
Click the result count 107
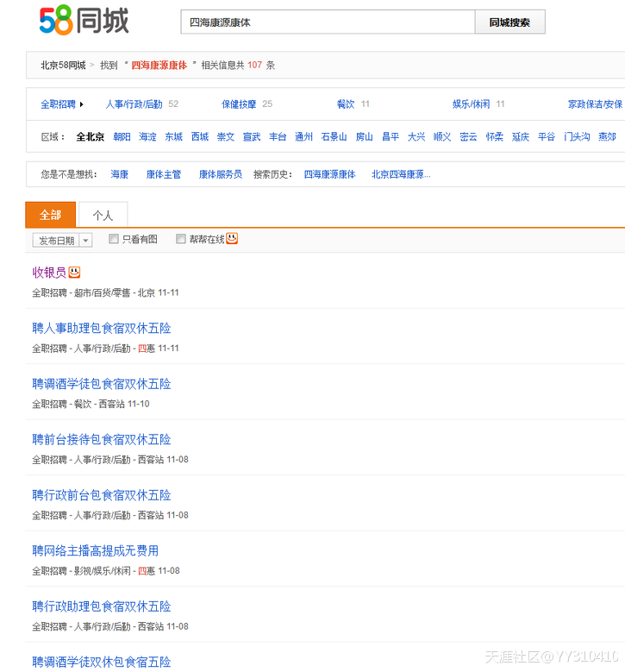(x=254, y=66)
